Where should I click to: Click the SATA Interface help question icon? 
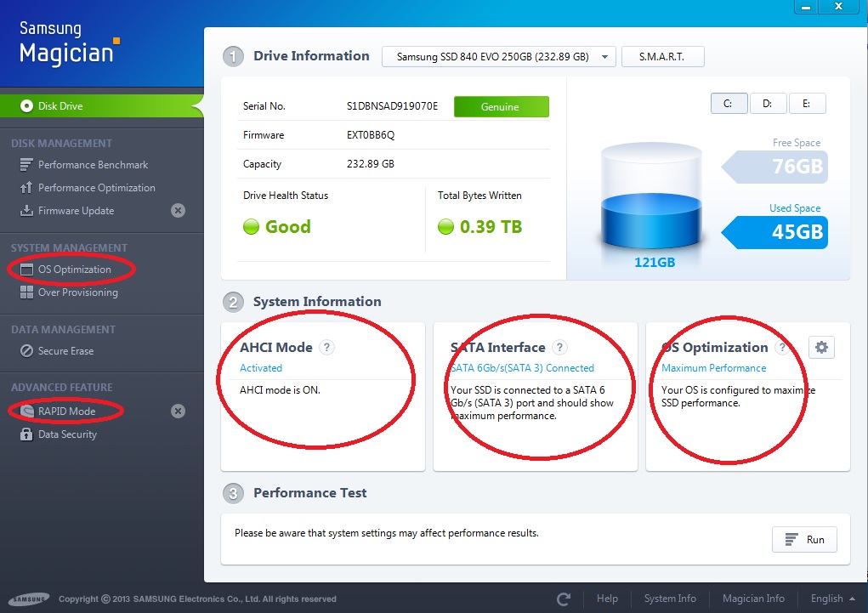pyautogui.click(x=559, y=348)
